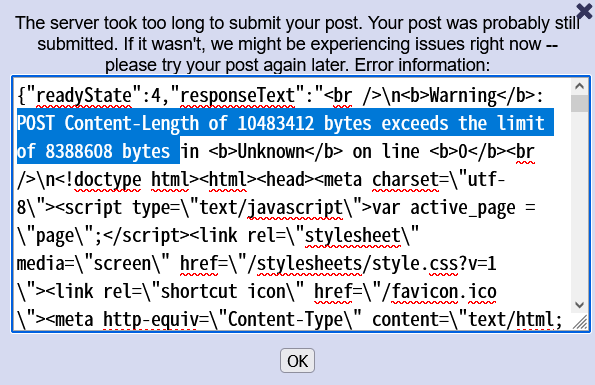
Task: Click on the underlined word 'javascript'
Action: 295,207
